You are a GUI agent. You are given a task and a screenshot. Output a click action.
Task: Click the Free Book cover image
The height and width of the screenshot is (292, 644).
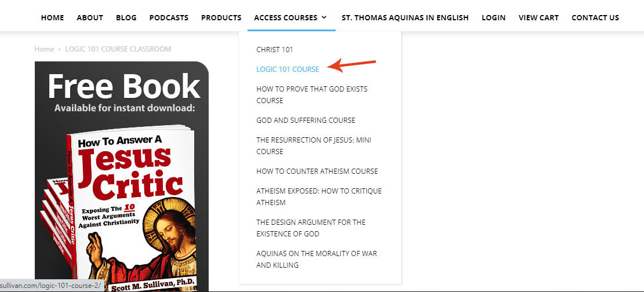tap(122, 177)
